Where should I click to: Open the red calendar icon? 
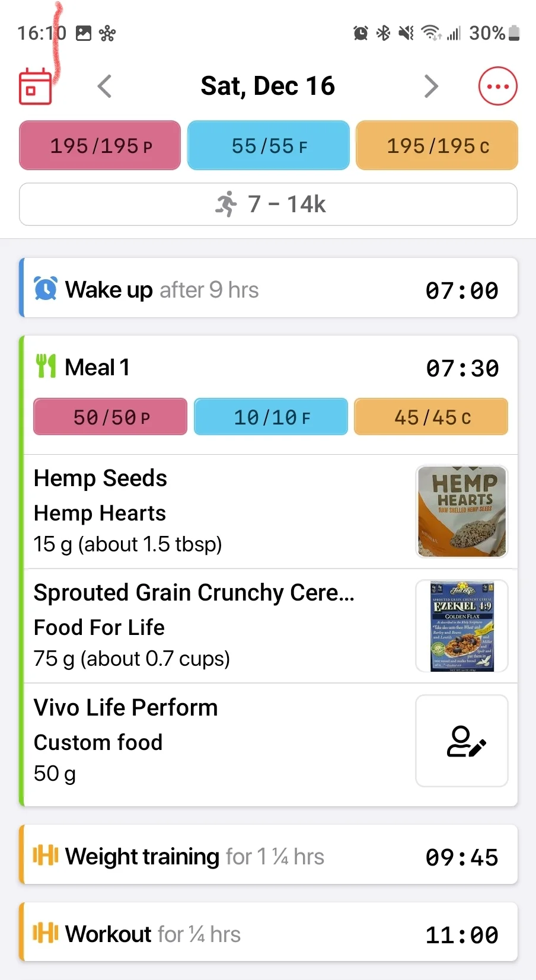click(36, 87)
